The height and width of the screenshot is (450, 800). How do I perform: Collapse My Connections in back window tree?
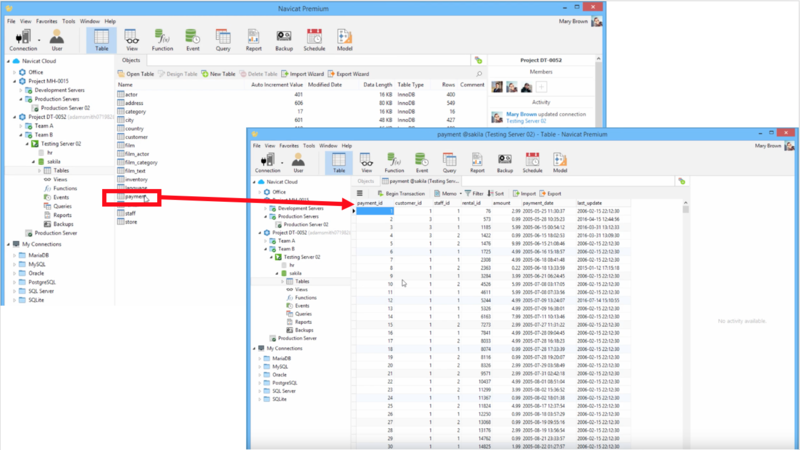tap(9, 244)
